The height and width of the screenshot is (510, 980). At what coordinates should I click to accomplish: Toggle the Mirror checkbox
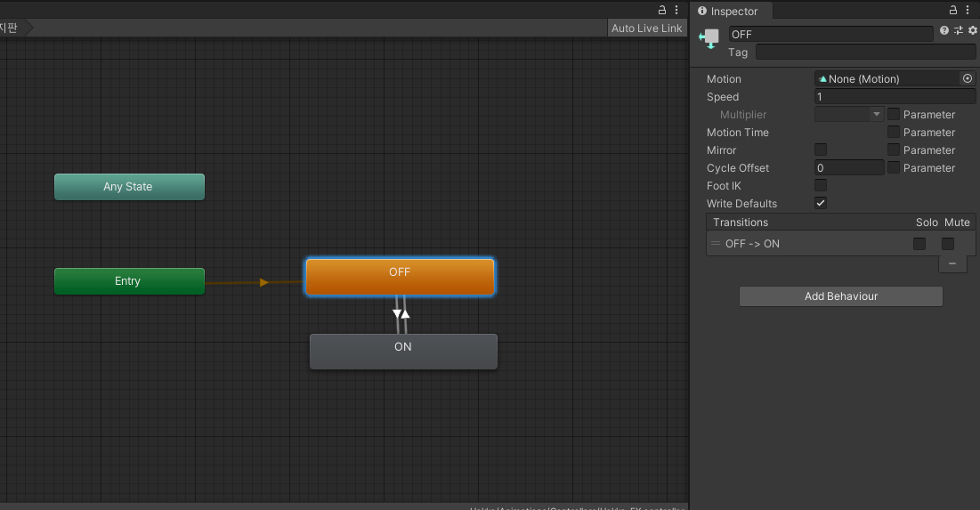(821, 150)
